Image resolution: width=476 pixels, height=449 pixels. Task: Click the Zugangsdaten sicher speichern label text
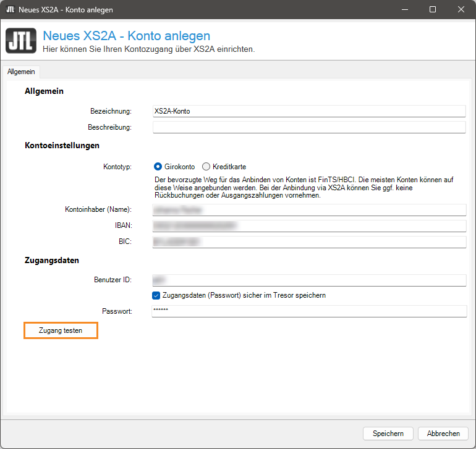tap(244, 295)
